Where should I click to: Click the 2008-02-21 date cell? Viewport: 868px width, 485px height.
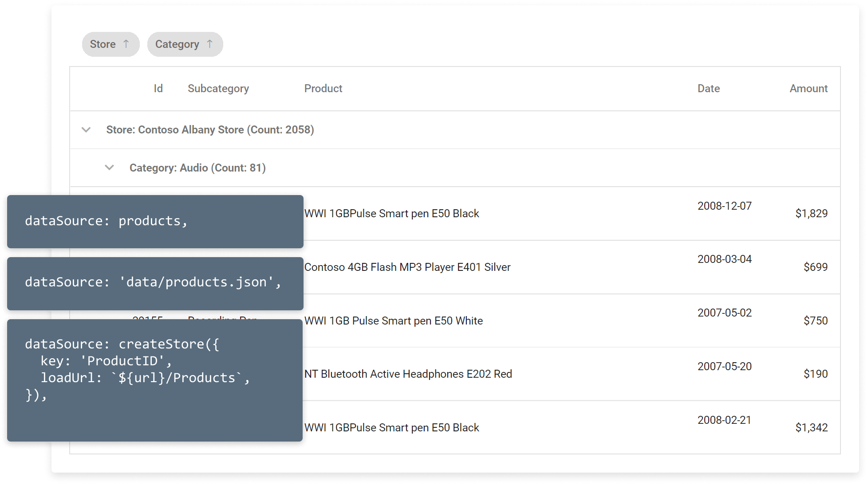pyautogui.click(x=724, y=420)
